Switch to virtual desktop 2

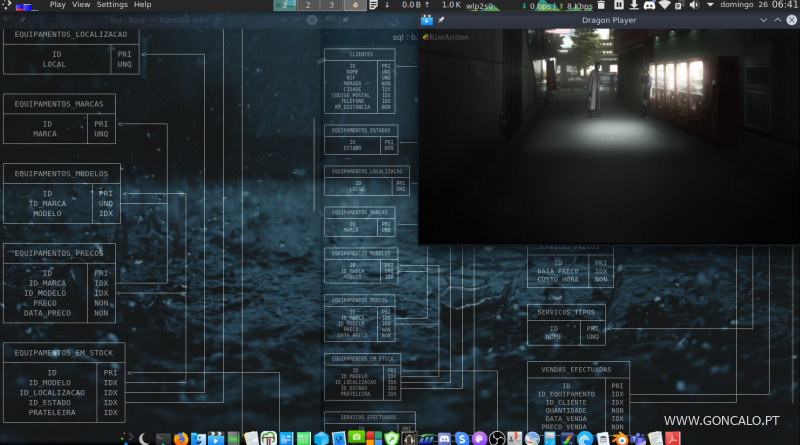pos(308,5)
